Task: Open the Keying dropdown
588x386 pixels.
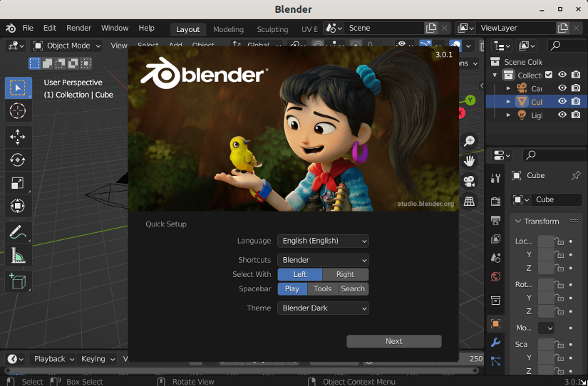Action: (98, 359)
